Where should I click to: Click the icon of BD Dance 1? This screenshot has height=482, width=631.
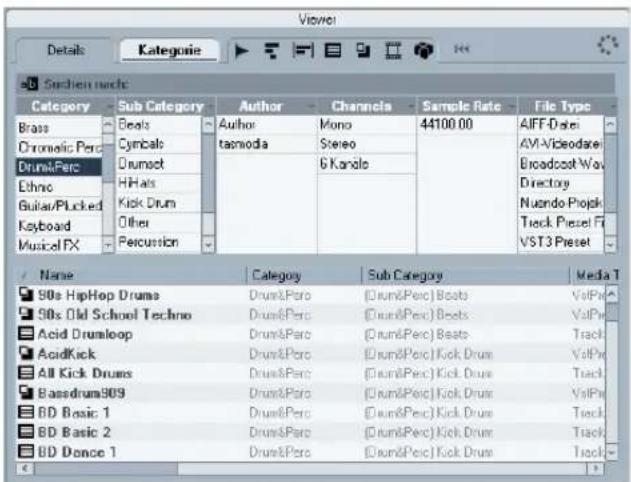click(26, 451)
